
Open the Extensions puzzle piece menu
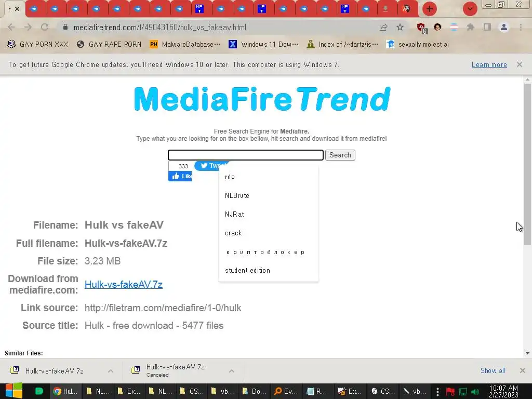click(x=471, y=27)
